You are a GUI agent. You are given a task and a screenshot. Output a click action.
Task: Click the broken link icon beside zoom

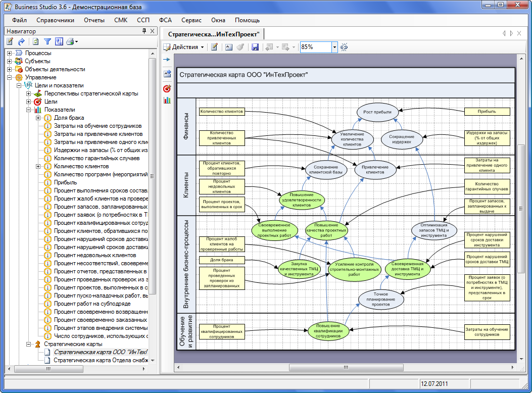point(344,47)
